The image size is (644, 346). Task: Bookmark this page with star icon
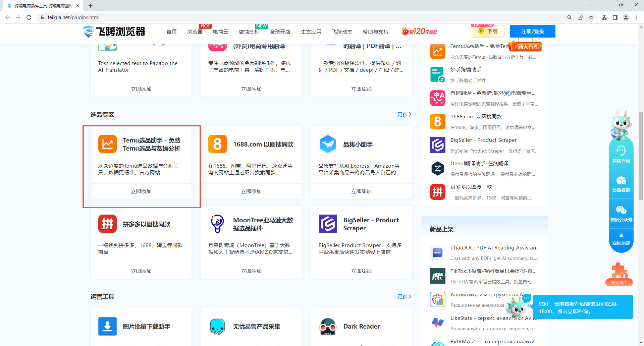coord(591,17)
